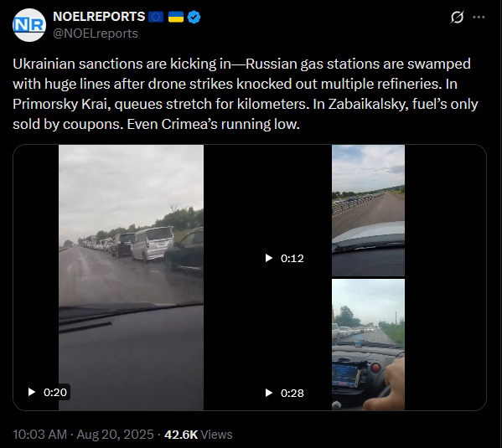The image size is (502, 448).
Task: Open the large queue video thumbnail
Action: tap(131, 277)
